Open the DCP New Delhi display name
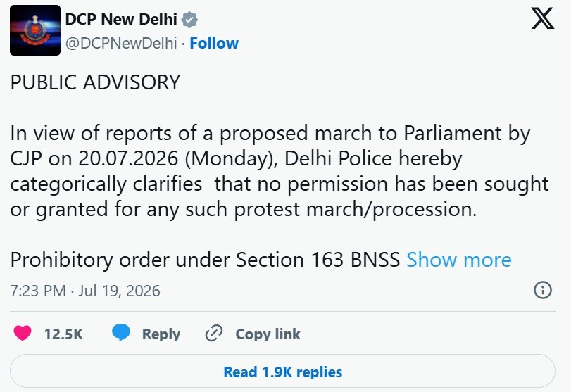Image resolution: width=571 pixels, height=392 pixels. (121, 19)
